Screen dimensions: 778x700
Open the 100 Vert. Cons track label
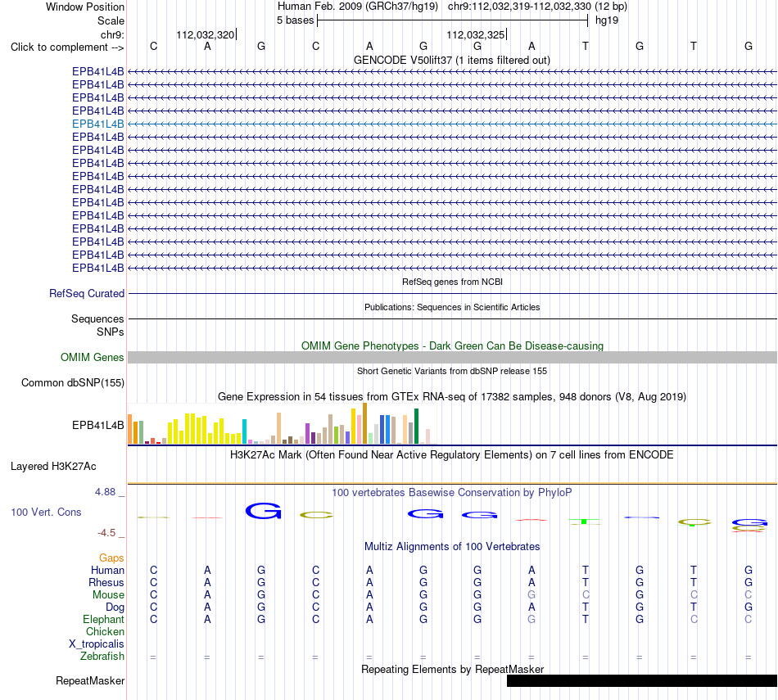click(x=46, y=512)
